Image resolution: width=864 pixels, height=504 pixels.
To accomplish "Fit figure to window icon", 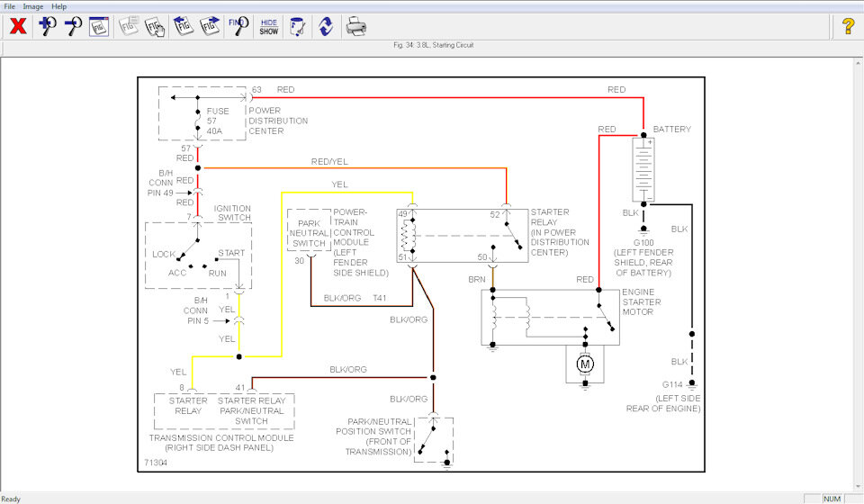I will click(x=99, y=26).
